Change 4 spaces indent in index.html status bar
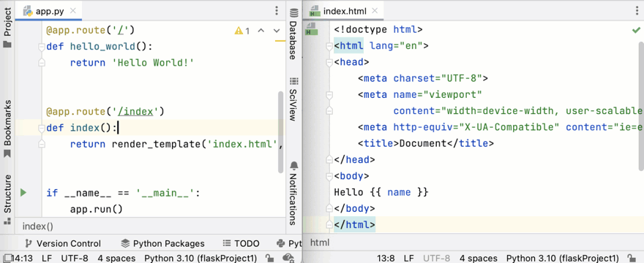Viewport: 644px width, 263px height. tap(479, 258)
